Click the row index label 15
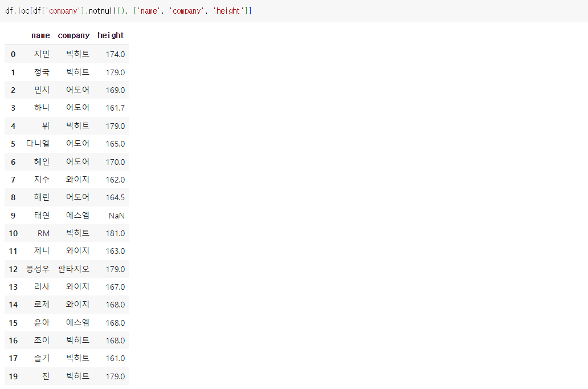 [x=13, y=323]
